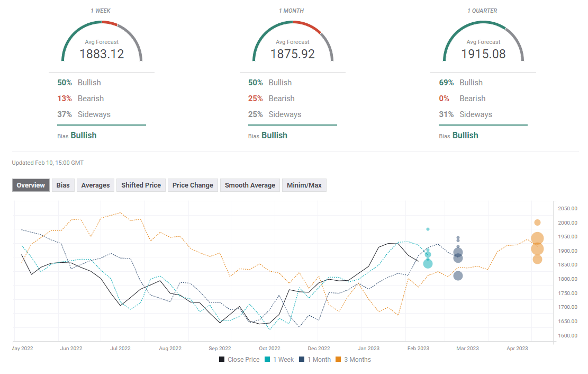Viewport: 588px width, 374px height.
Task: Toggle the Close Price series in legend
Action: coord(239,360)
